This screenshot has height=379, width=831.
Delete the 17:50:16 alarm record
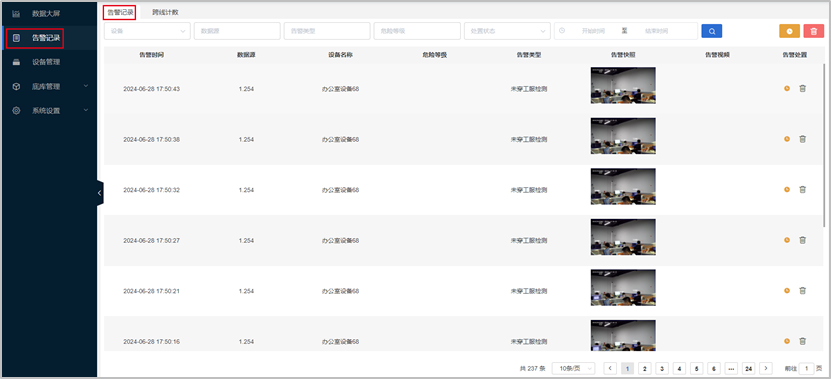[x=802, y=341]
